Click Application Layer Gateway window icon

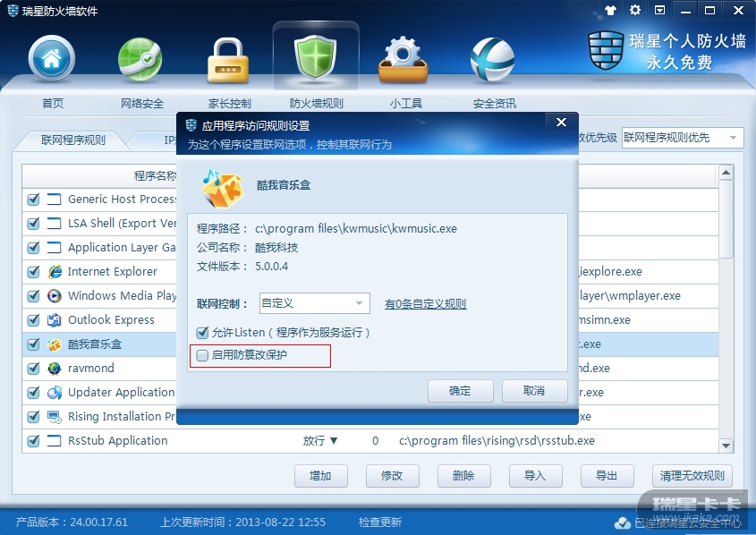pyautogui.click(x=55, y=247)
